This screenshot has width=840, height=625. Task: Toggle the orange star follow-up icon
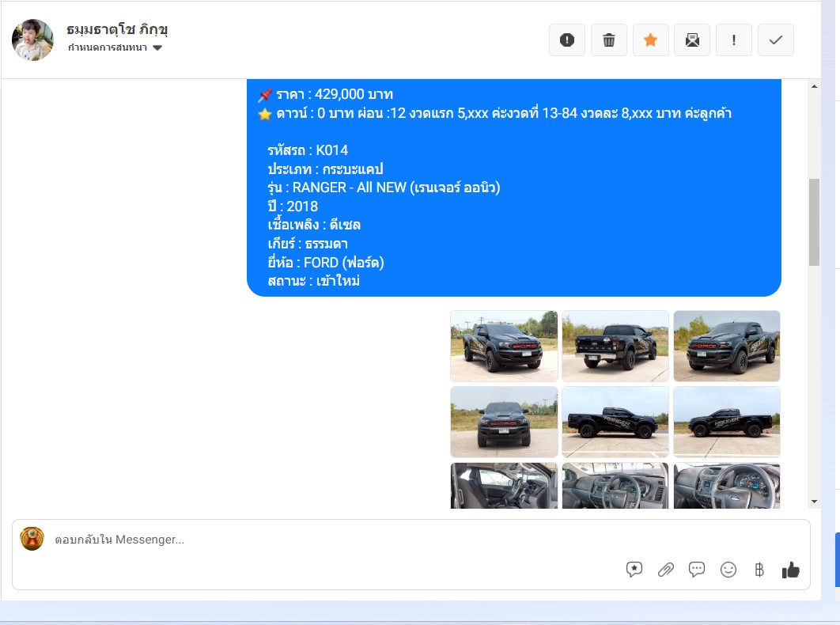point(650,40)
